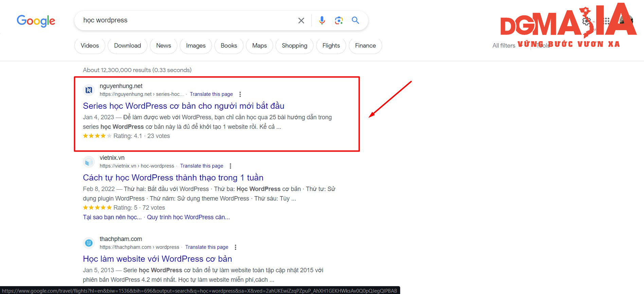Open the nguyenhung.net site favicon
Screen dimensions: 644x294
pos(89,90)
